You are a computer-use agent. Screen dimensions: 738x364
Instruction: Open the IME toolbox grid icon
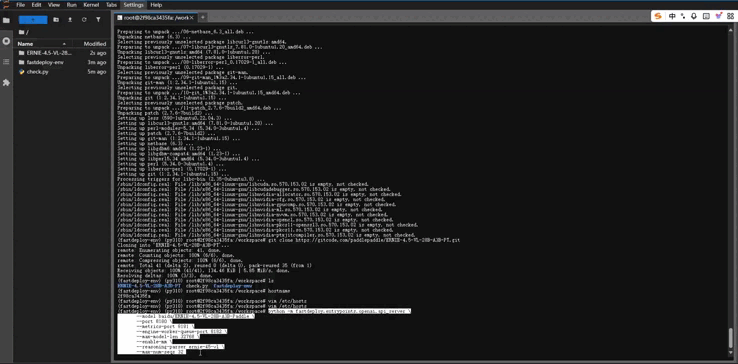click(x=730, y=16)
